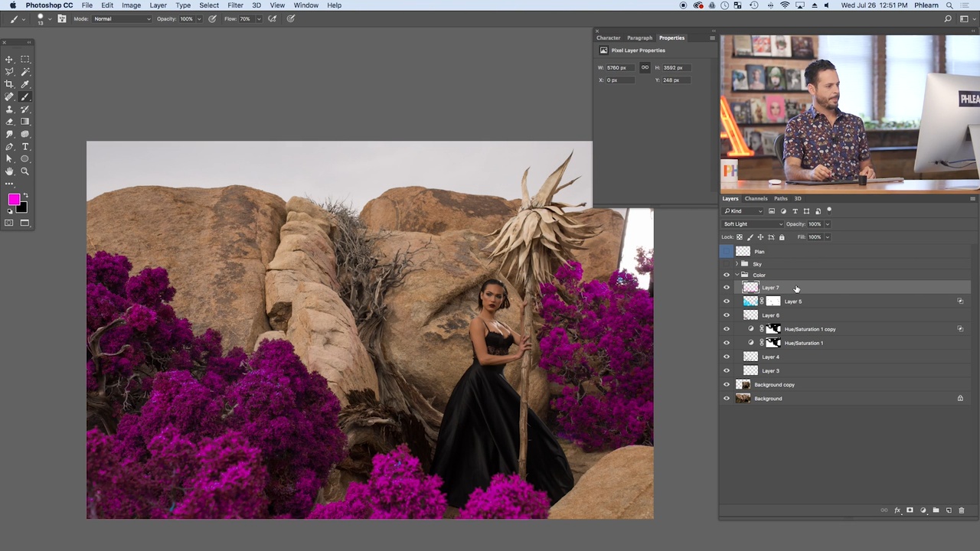Open the Kind filter dropdown

[743, 211]
